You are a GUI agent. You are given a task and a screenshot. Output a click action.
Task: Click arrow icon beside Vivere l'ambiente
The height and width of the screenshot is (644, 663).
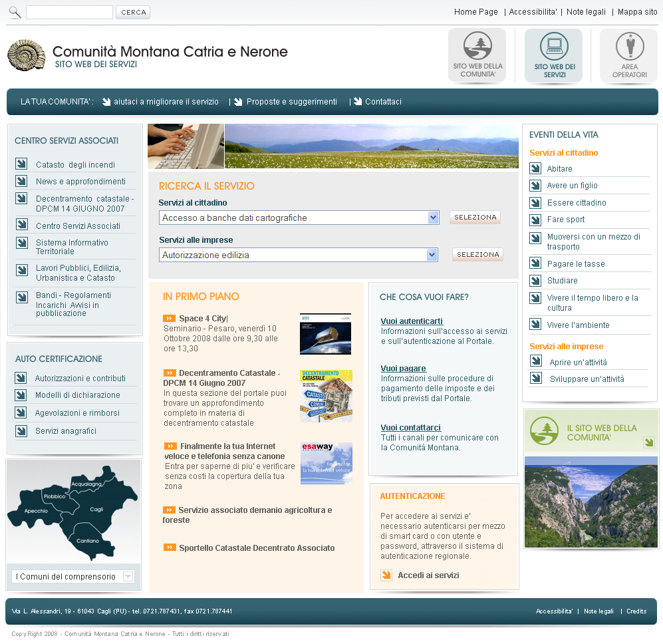coord(535,324)
